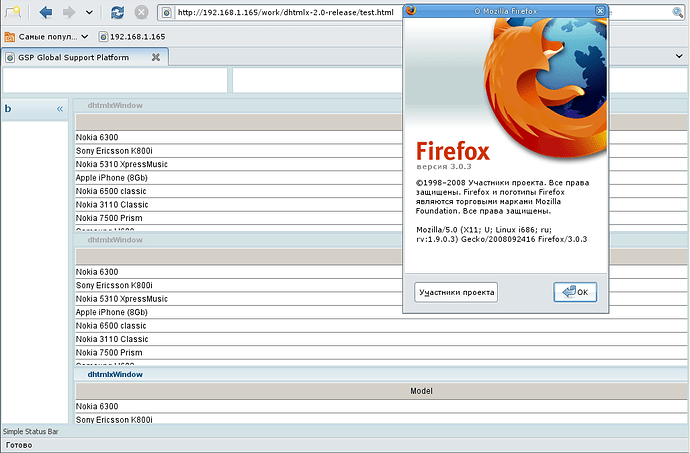Click the Model column header
Image resolution: width=690 pixels, height=453 pixels.
[x=381, y=391]
